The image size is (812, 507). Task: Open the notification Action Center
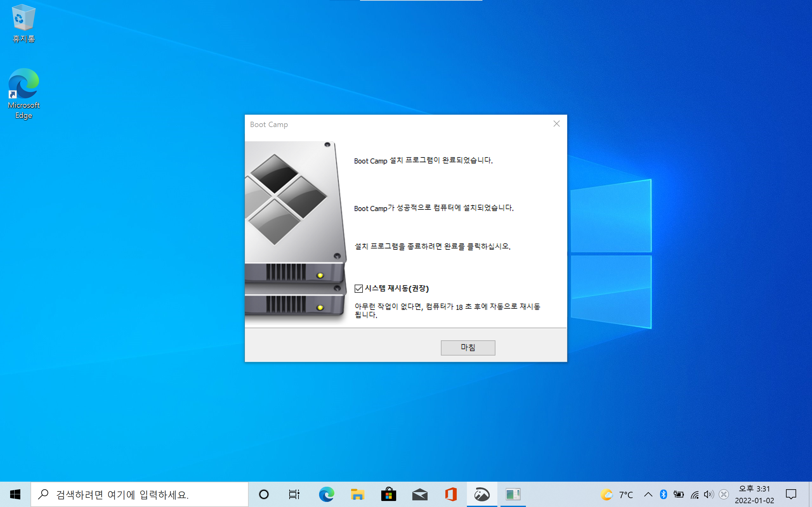(791, 494)
